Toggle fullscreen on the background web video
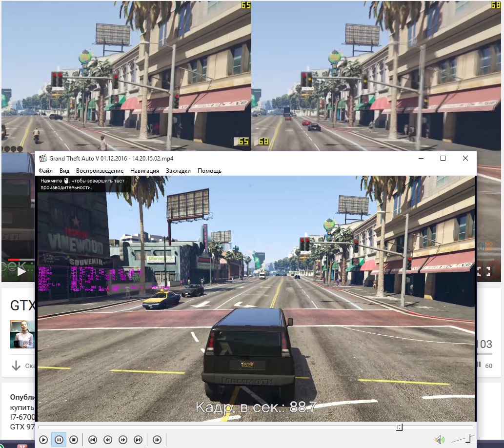This screenshot has height=448, width=504. click(484, 272)
